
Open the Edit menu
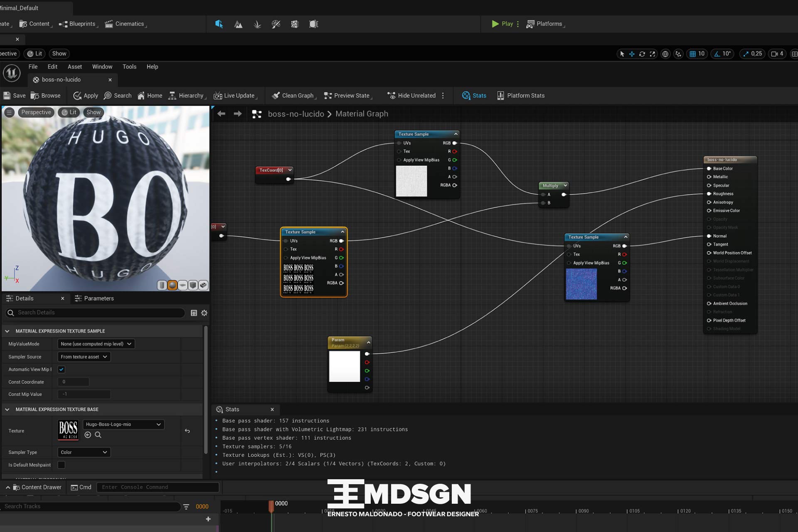(52, 66)
